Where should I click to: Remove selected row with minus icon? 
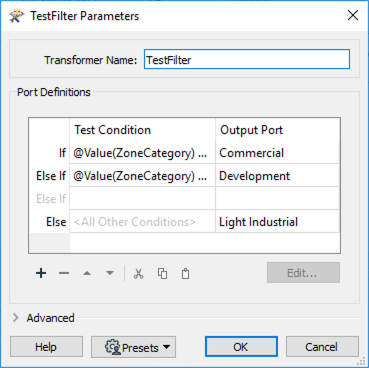(x=64, y=273)
